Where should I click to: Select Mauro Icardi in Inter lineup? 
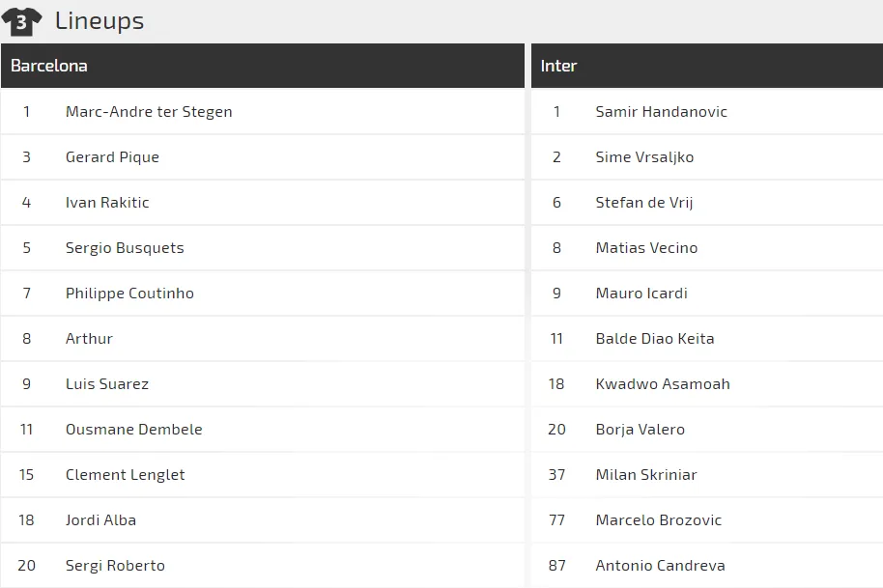[641, 293]
